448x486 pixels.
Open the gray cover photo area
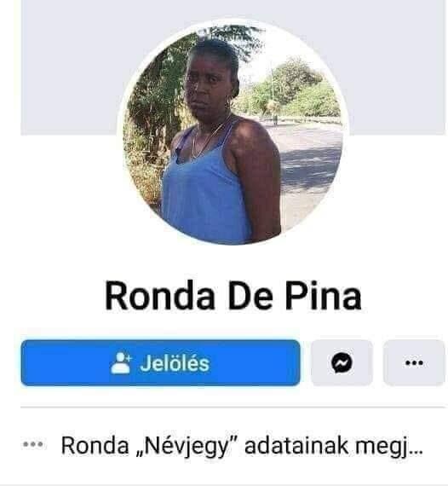click(233, 67)
